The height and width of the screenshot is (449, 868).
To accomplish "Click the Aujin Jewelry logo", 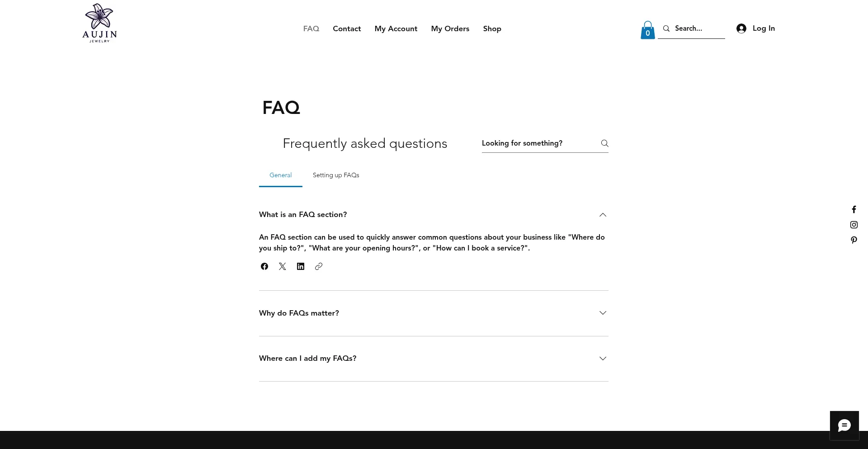I will click(x=99, y=23).
